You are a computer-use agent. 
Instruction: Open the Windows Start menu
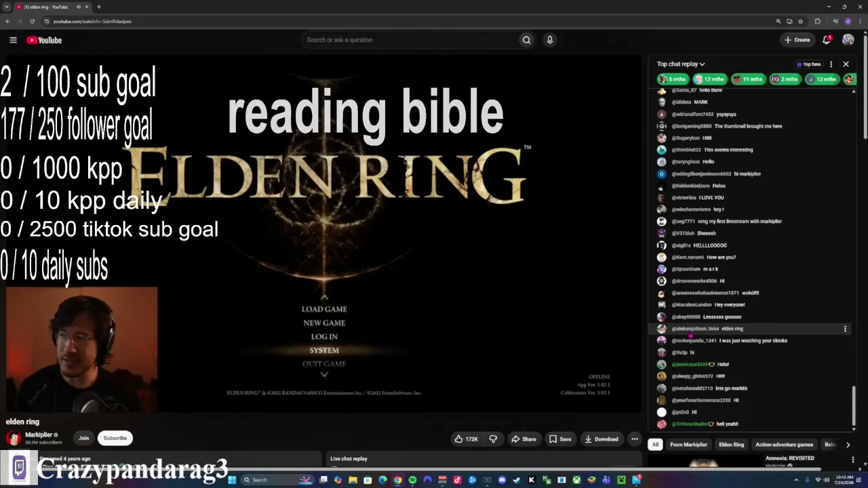(x=232, y=480)
